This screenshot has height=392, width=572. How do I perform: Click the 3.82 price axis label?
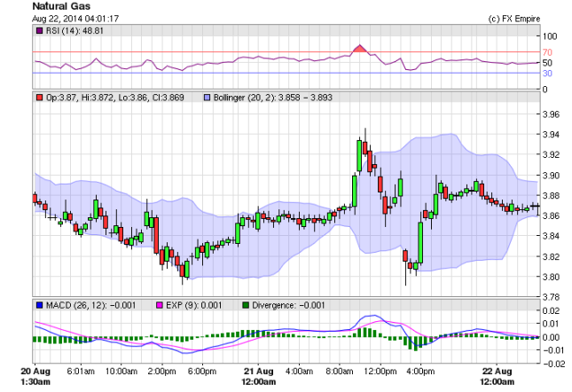click(551, 256)
